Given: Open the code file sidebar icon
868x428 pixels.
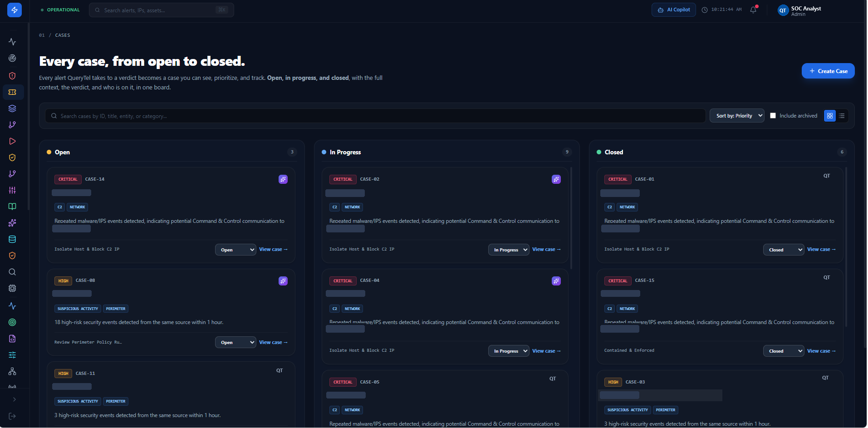Looking at the screenshot, I should (12, 339).
